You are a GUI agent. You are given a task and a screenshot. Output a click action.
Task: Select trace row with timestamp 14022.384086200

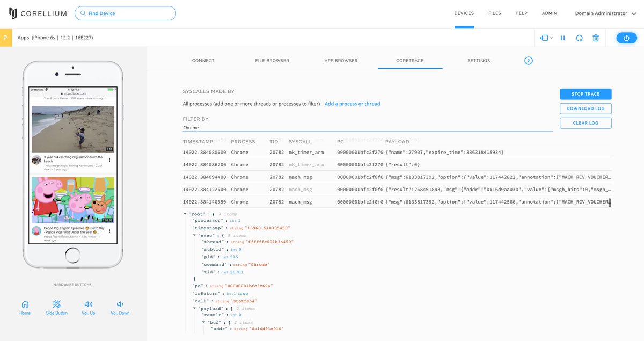point(397,165)
